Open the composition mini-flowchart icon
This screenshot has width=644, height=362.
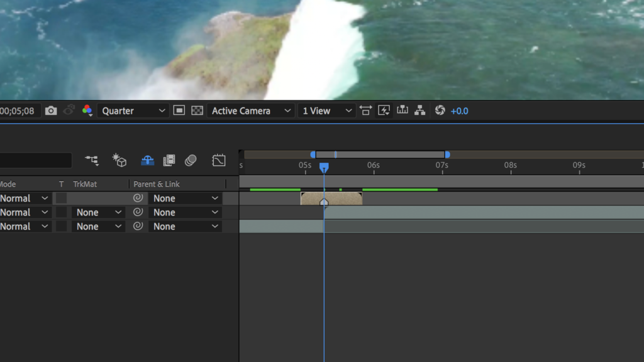point(92,160)
